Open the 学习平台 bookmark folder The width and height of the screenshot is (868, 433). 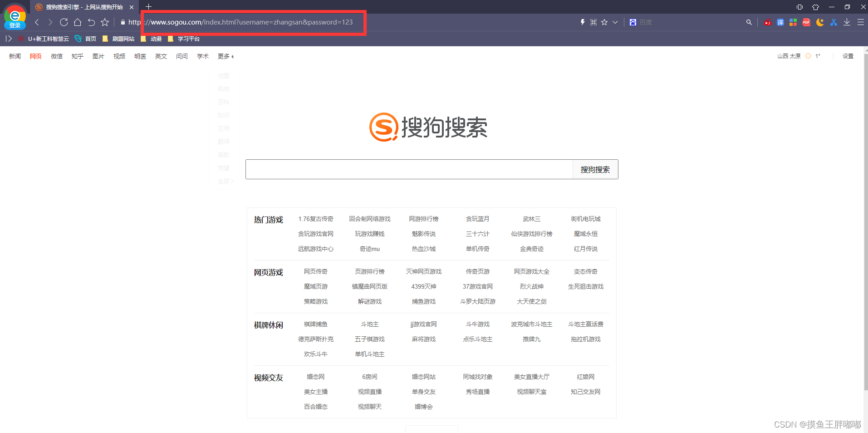click(x=184, y=39)
